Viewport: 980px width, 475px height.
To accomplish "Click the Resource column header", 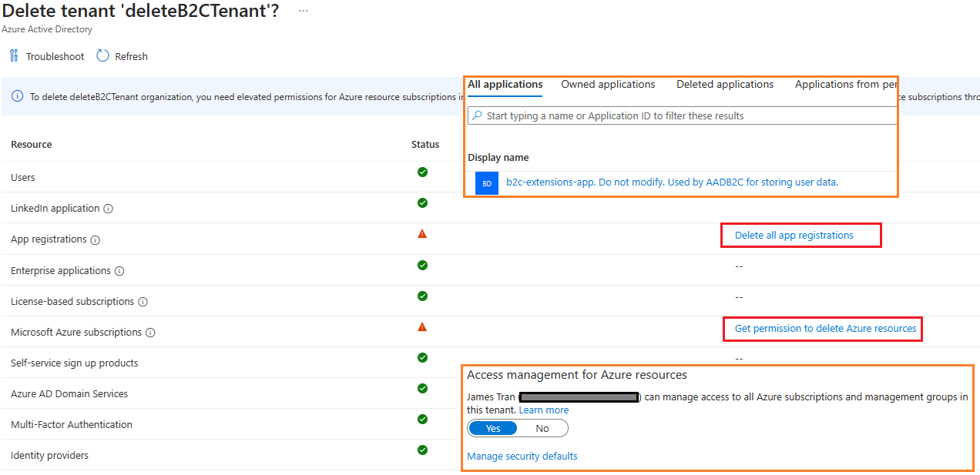I will 32,145.
